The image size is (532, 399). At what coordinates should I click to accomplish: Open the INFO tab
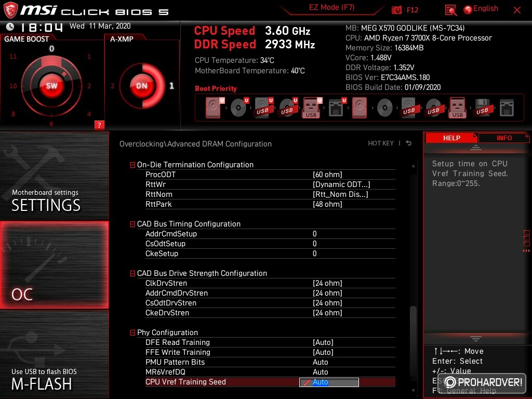tap(504, 138)
